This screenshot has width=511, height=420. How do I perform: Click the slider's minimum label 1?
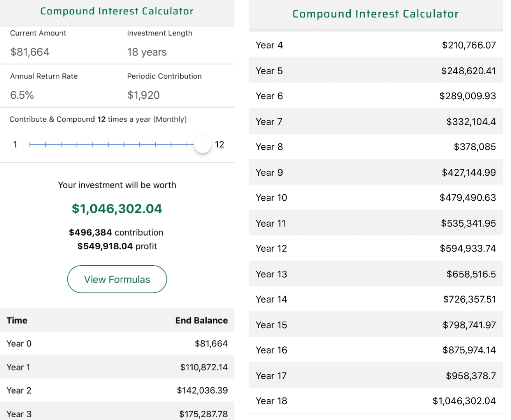point(15,145)
